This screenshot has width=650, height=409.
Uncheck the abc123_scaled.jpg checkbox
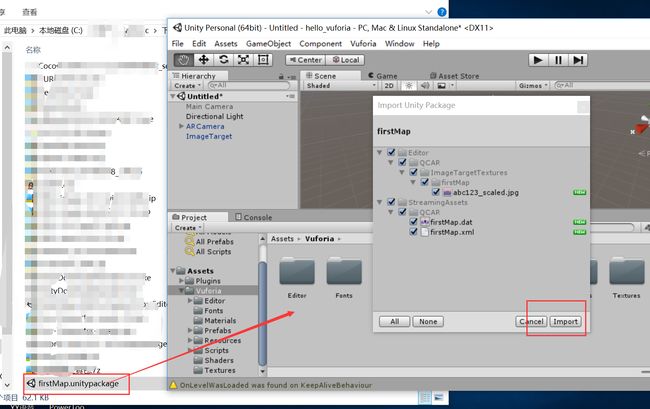point(436,192)
